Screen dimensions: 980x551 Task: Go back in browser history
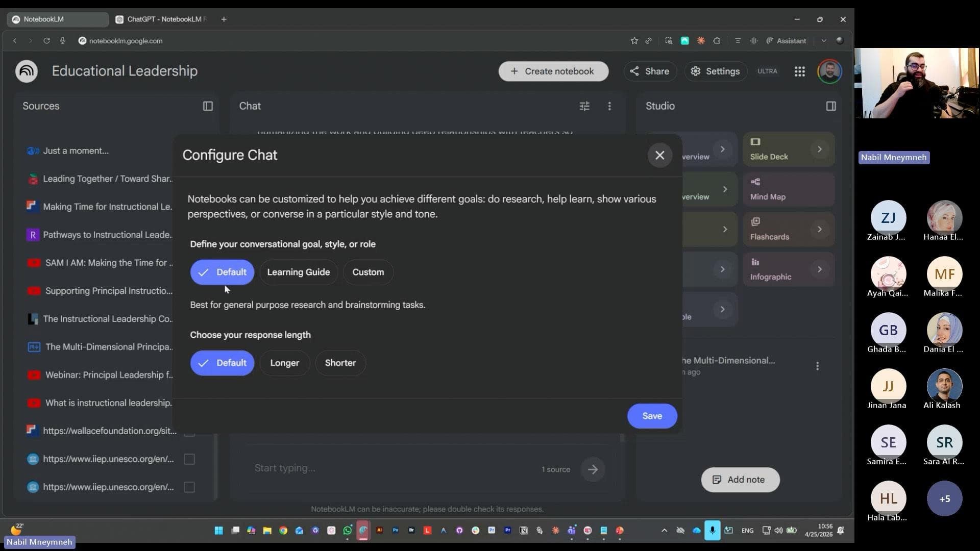click(15, 41)
